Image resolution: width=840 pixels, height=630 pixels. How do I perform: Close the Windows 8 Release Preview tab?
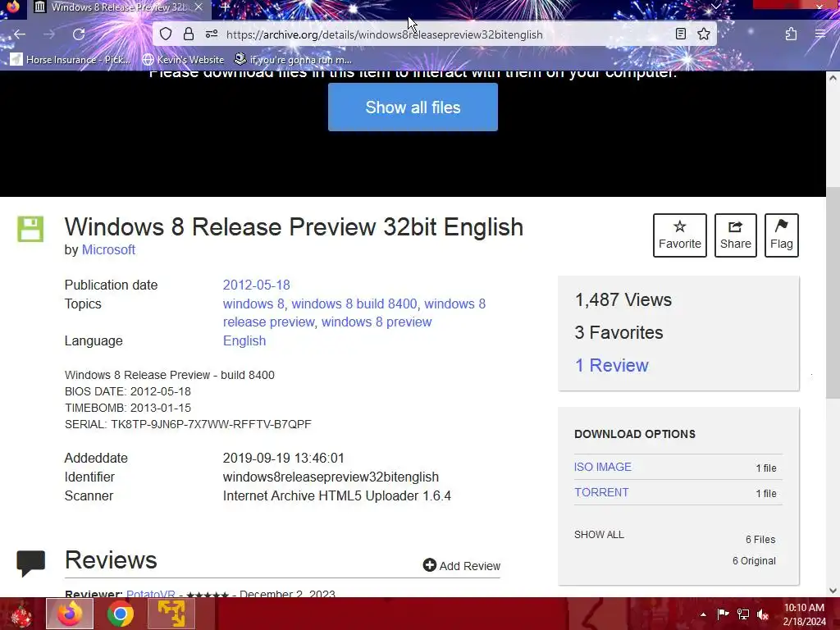click(x=199, y=7)
